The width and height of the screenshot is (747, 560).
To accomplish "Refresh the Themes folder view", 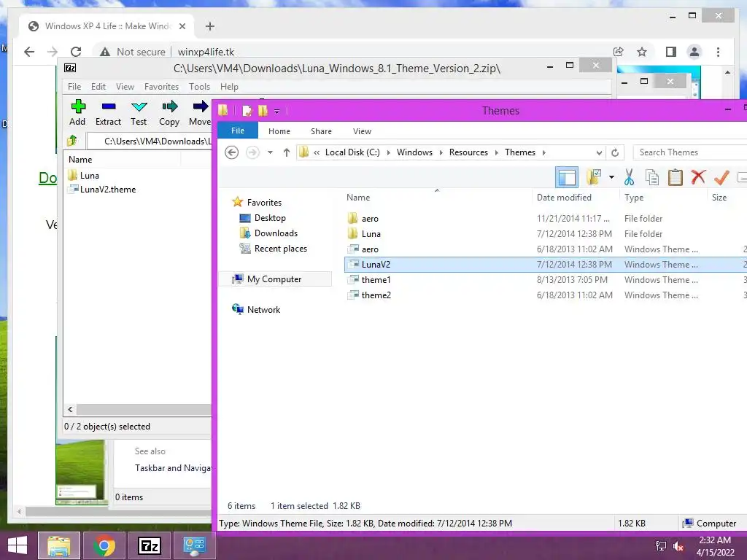I will click(615, 152).
